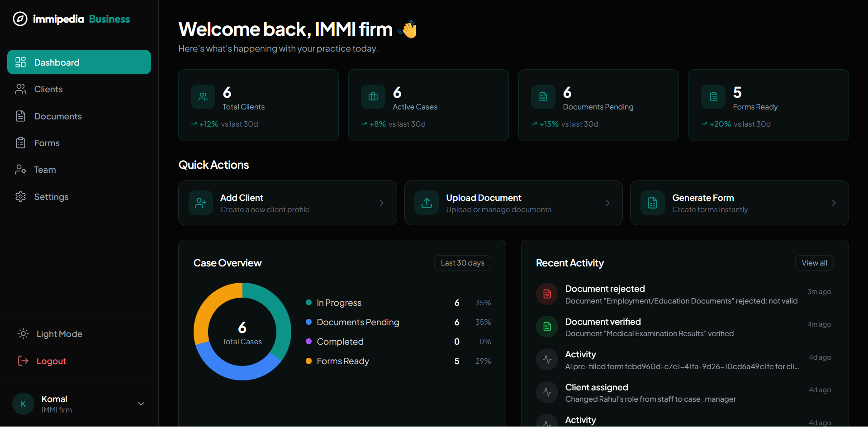Click the Settings gear icon in sidebar
The height and width of the screenshot is (427, 868).
point(20,197)
